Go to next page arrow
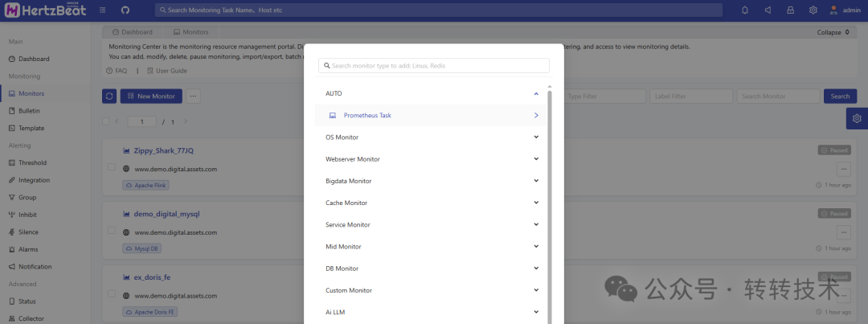This screenshot has height=324, width=868. (186, 121)
